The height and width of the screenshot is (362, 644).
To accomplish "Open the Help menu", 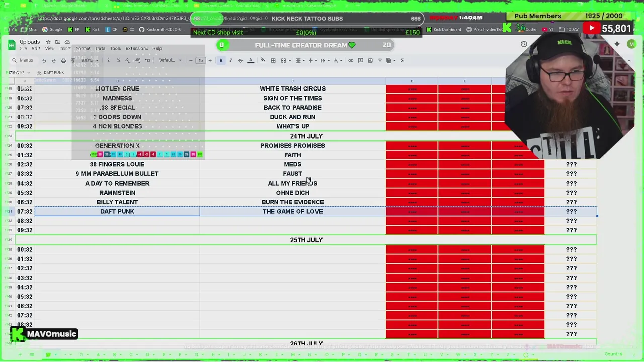I will coord(157,49).
